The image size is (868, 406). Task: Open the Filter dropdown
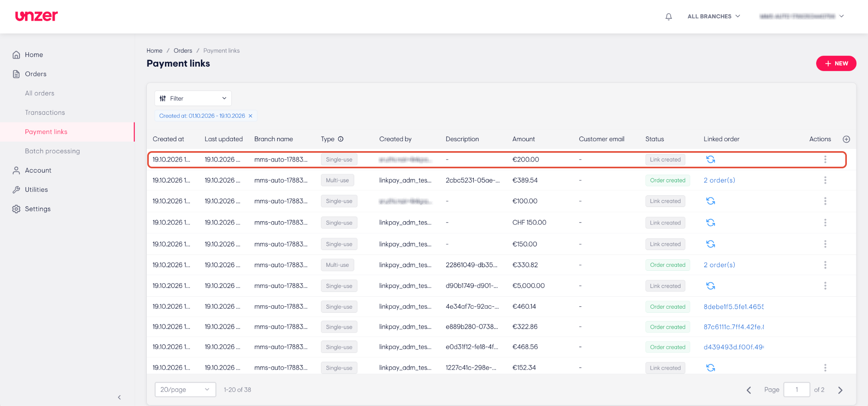(193, 99)
